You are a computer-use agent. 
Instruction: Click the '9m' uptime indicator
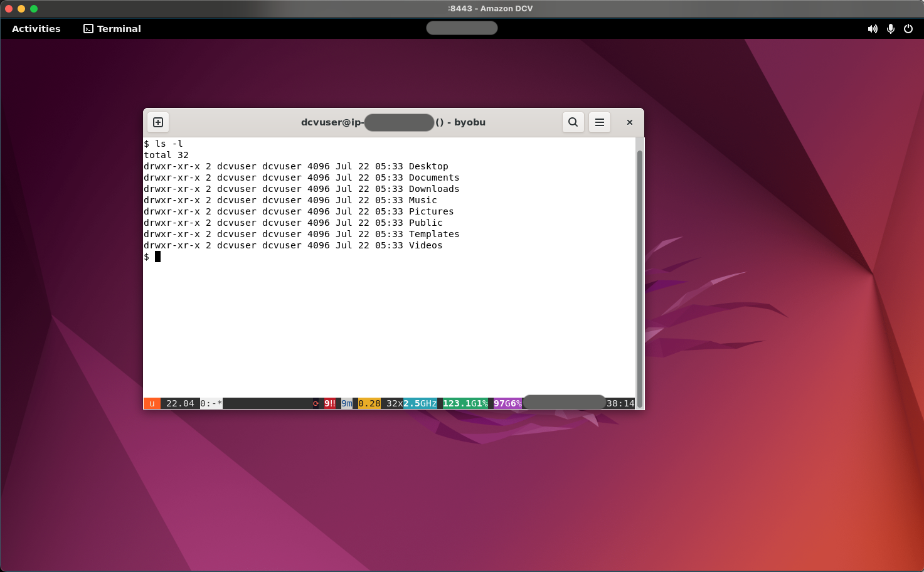pyautogui.click(x=347, y=403)
